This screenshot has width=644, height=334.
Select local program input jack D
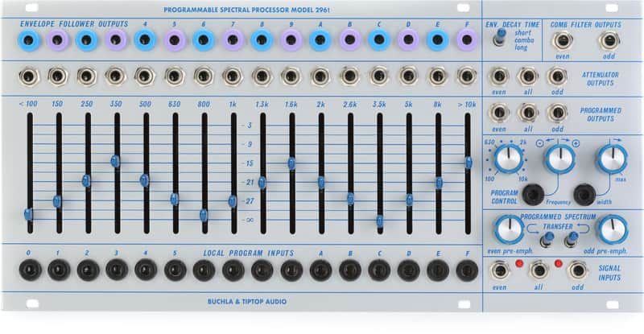(408, 270)
